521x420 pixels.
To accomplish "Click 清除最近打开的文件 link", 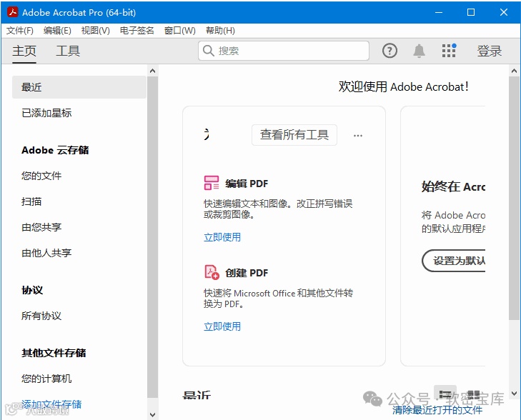I will (x=437, y=410).
